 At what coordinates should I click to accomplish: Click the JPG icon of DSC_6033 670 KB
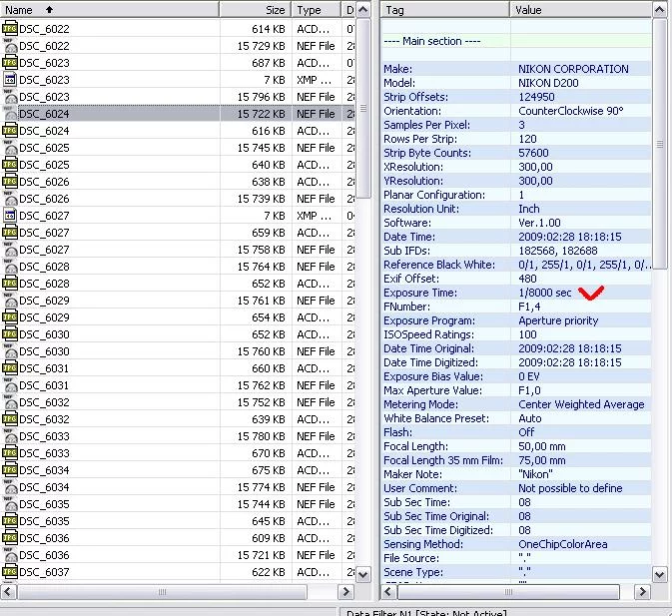click(10, 453)
